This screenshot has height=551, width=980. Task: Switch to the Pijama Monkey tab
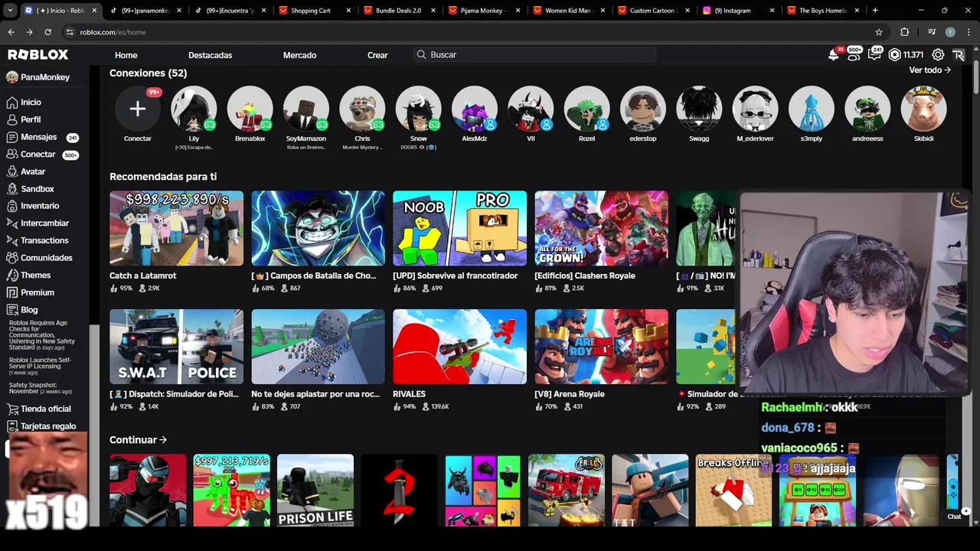484,11
